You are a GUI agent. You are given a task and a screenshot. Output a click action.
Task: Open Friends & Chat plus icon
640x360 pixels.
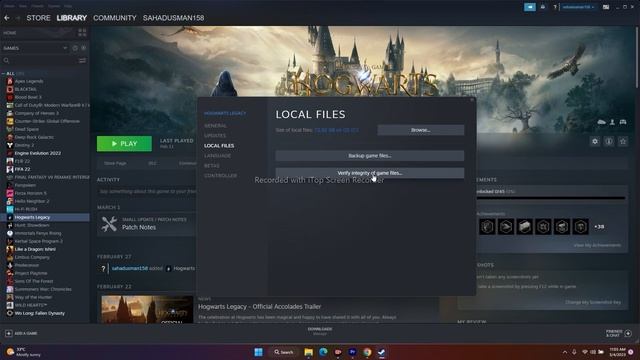click(x=628, y=333)
